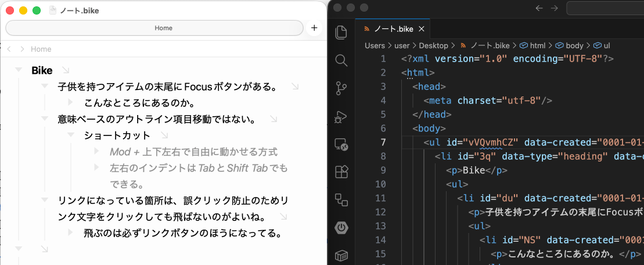Collapse the ショートカット row
Image resolution: width=644 pixels, height=265 pixels.
click(71, 135)
